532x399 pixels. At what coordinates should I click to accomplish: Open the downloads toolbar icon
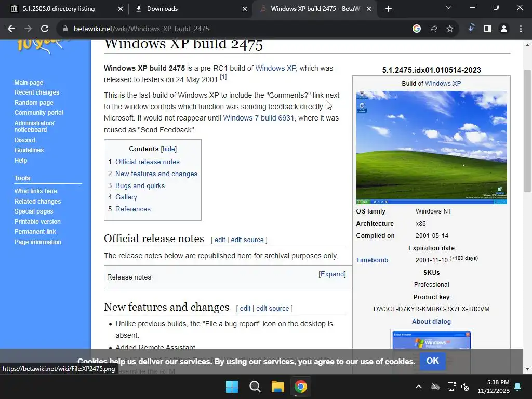[471, 28]
